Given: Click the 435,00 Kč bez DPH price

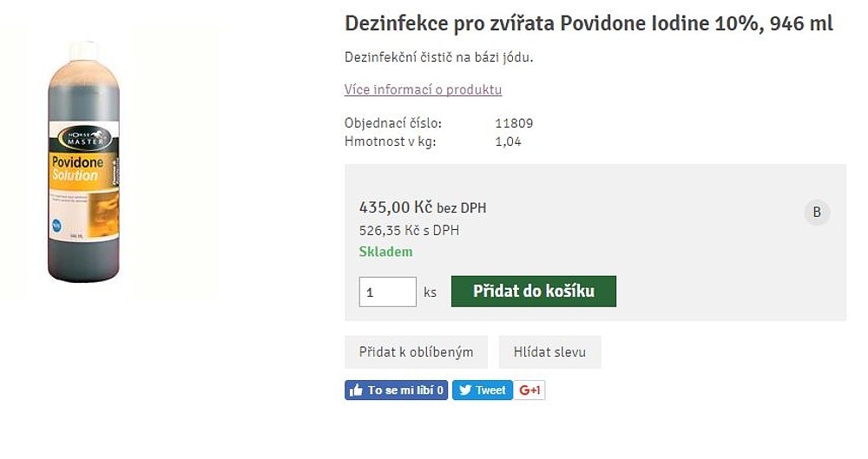Looking at the screenshot, I should click(422, 207).
